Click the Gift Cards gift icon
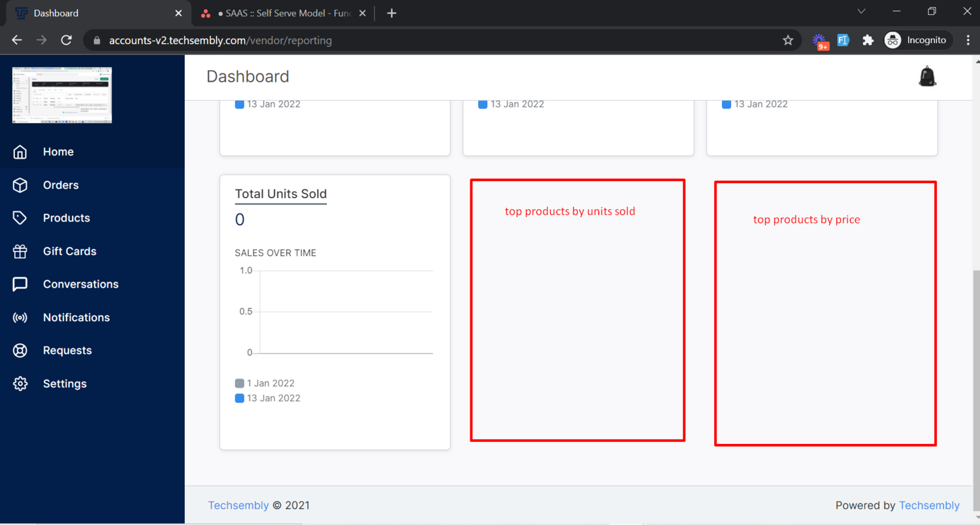This screenshot has width=980, height=525. 20,251
